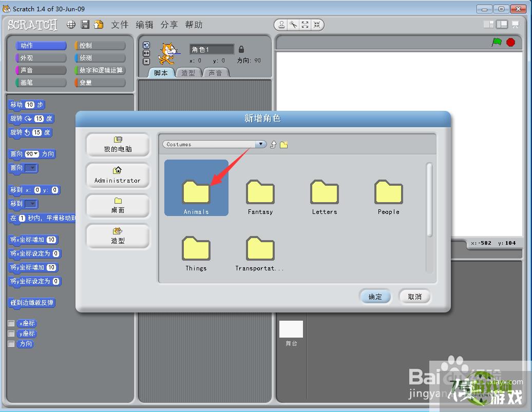The image size is (532, 412).
Task: Click the SCRATCH logo
Action: pos(32,25)
